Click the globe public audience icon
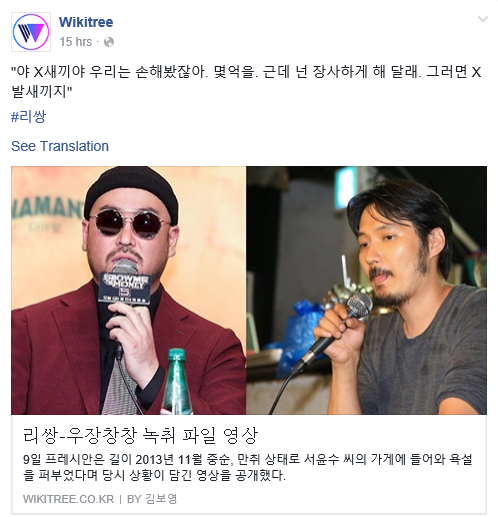Image resolution: width=498 pixels, height=517 pixels. 109,42
